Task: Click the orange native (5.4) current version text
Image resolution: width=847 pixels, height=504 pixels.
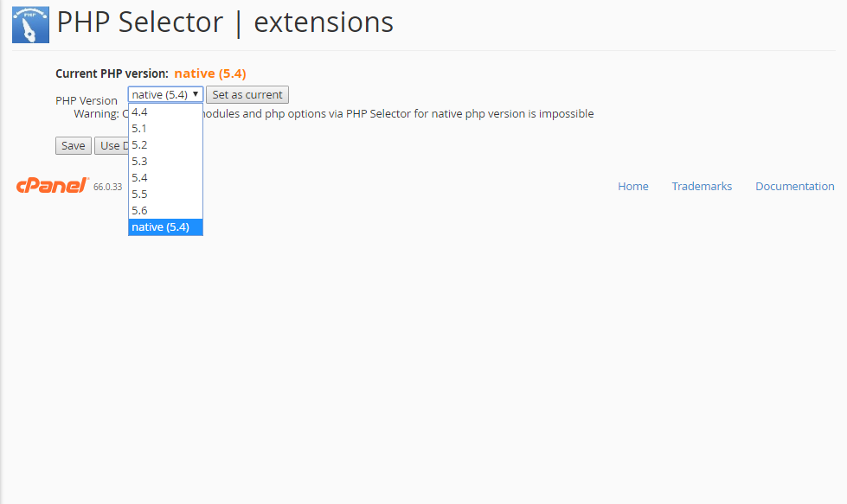Action: click(209, 73)
